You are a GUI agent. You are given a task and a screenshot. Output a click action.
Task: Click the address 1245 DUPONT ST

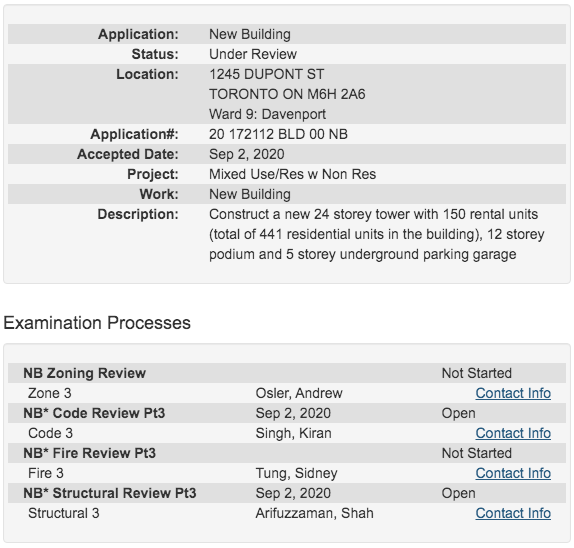pos(266,74)
